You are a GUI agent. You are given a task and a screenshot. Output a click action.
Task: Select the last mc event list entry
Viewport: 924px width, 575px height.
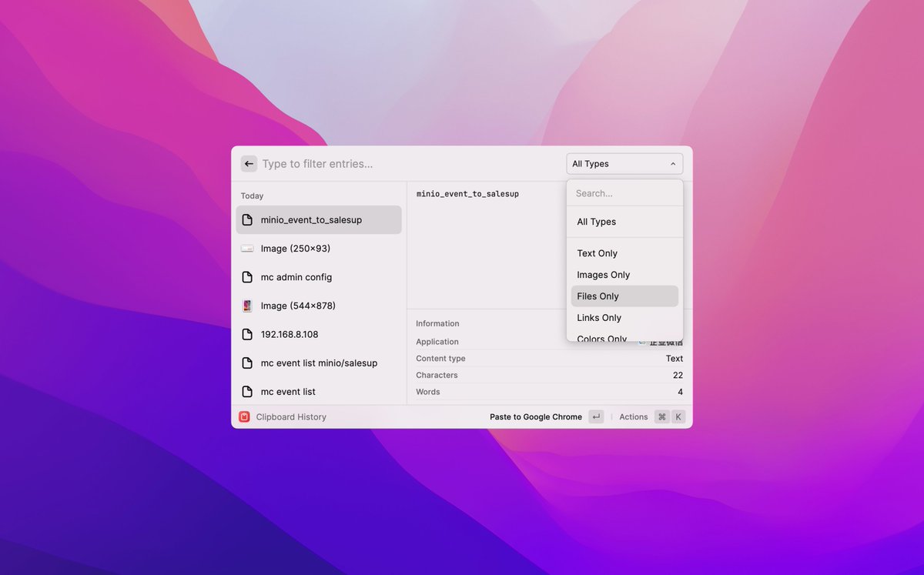coord(319,391)
